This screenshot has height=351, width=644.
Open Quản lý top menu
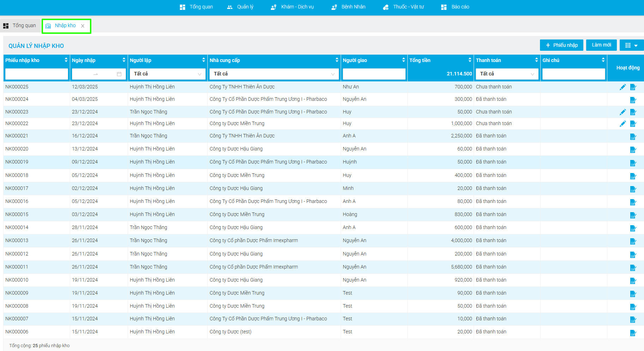pos(240,7)
